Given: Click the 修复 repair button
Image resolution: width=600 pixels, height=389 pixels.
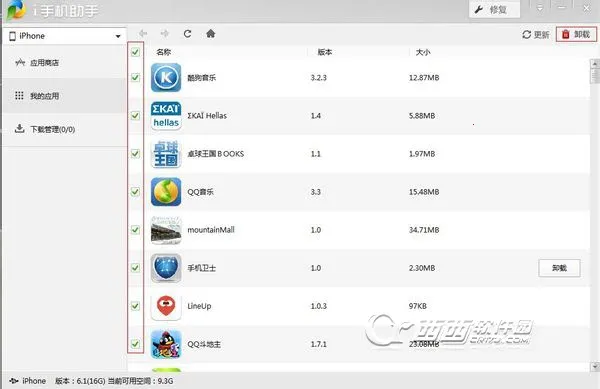Looking at the screenshot, I should pos(494,9).
